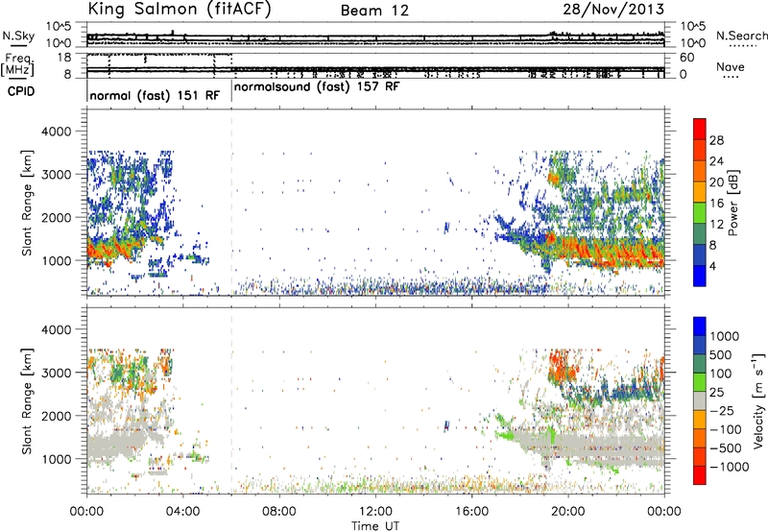
Task: Click the Freq. [MHz] axis label
Action: pos(18,65)
